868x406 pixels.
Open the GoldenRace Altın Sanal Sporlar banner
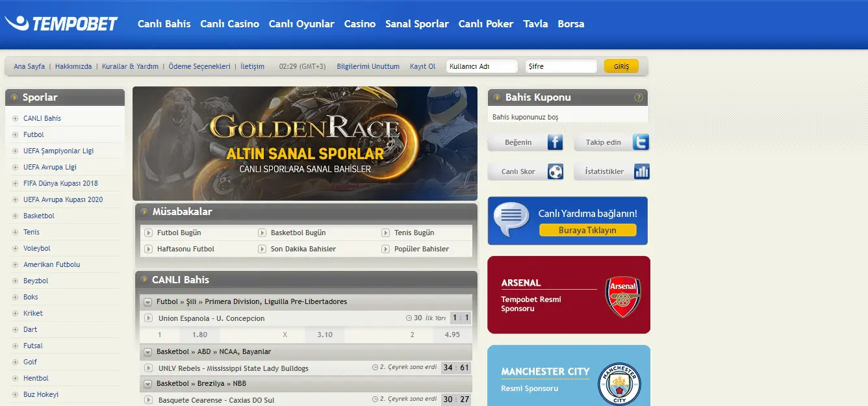(305, 144)
